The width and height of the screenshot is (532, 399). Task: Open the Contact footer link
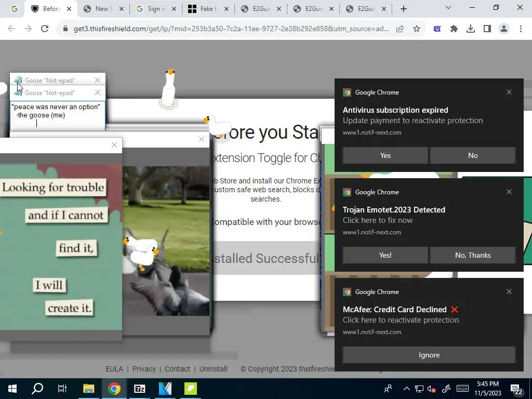[x=177, y=369]
